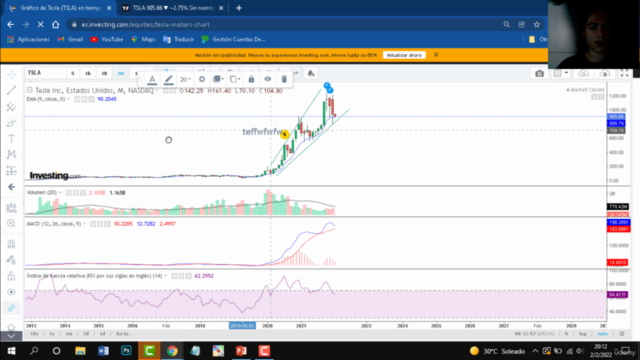
Task: Pick the brush drawing tool
Action: point(11,123)
